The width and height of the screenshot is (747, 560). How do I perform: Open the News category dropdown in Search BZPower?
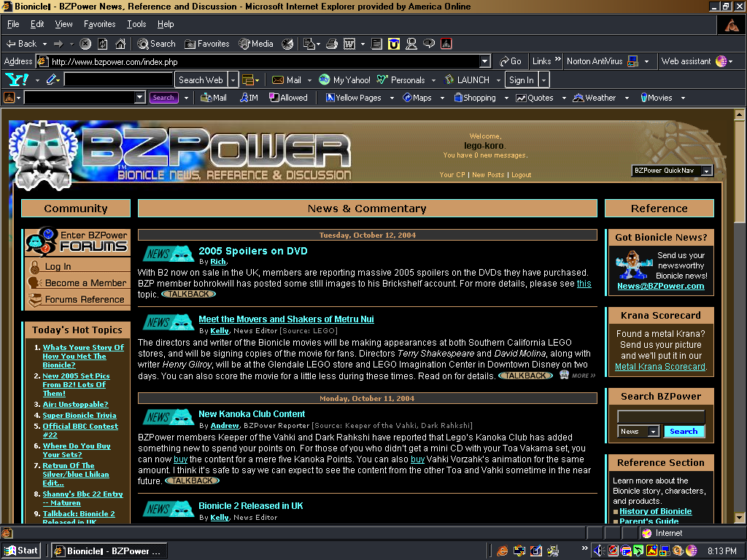(x=638, y=431)
